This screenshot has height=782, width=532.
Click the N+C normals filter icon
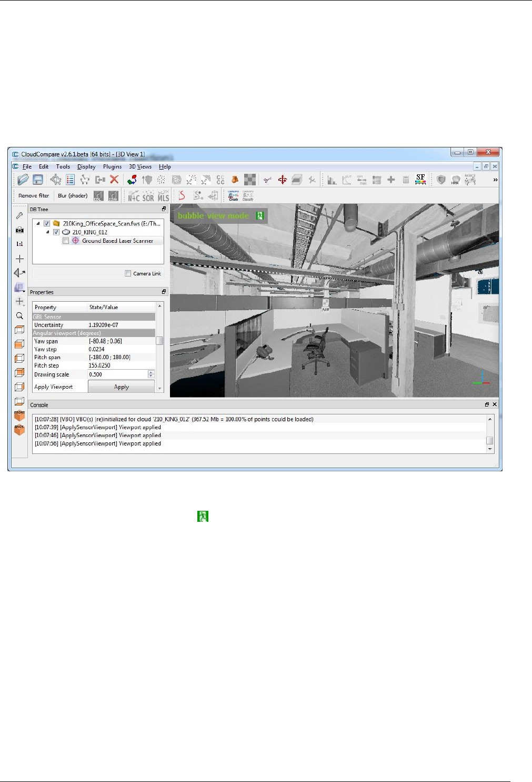(x=134, y=196)
